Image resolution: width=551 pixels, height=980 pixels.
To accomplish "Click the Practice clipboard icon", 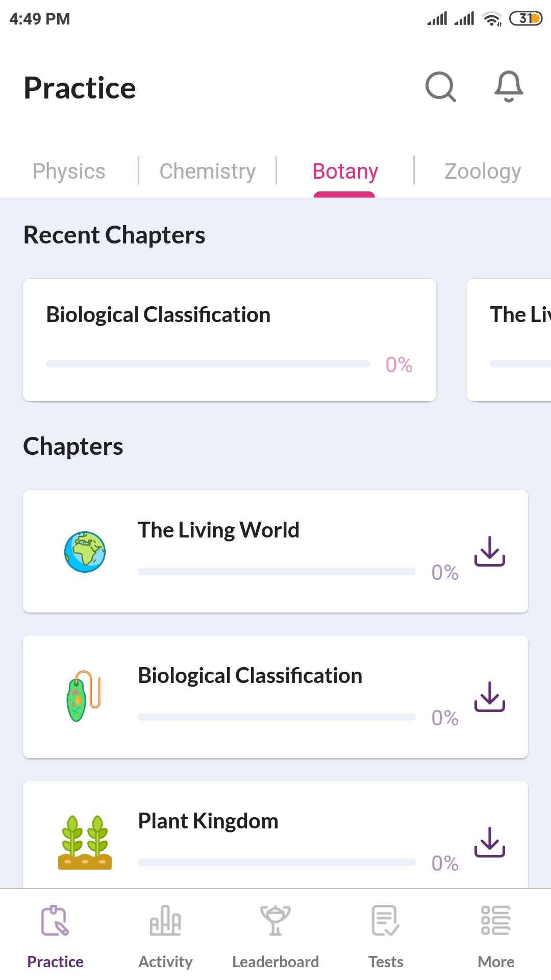I will [x=55, y=922].
